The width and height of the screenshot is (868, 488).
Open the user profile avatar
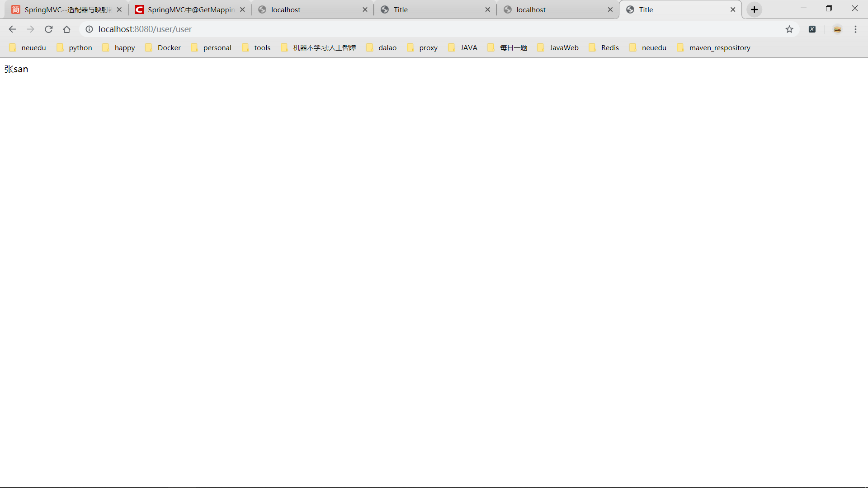[x=837, y=29]
